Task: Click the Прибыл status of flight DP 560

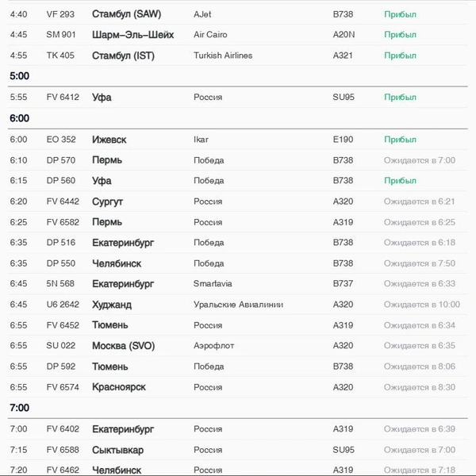Action: coord(400,181)
